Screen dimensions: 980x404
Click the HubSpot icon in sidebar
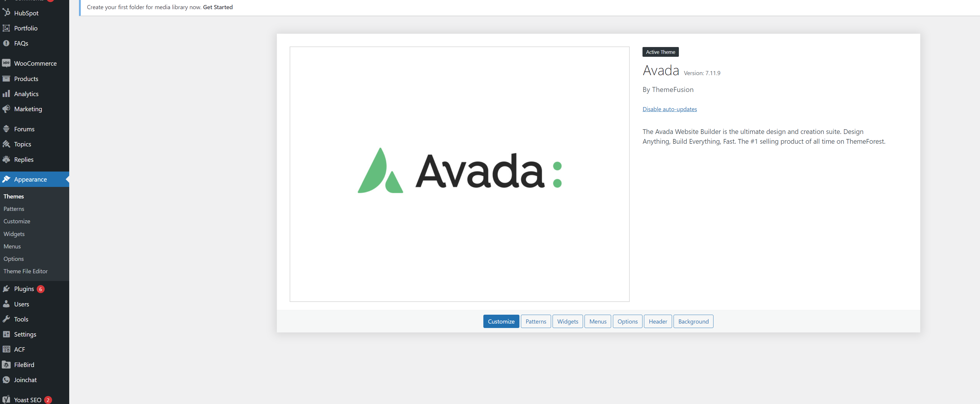(7, 12)
